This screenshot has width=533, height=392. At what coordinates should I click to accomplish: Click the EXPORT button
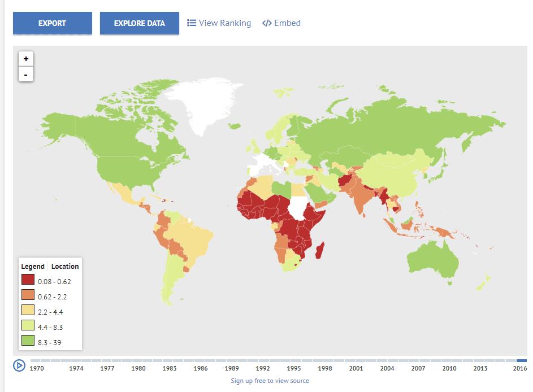(53, 23)
